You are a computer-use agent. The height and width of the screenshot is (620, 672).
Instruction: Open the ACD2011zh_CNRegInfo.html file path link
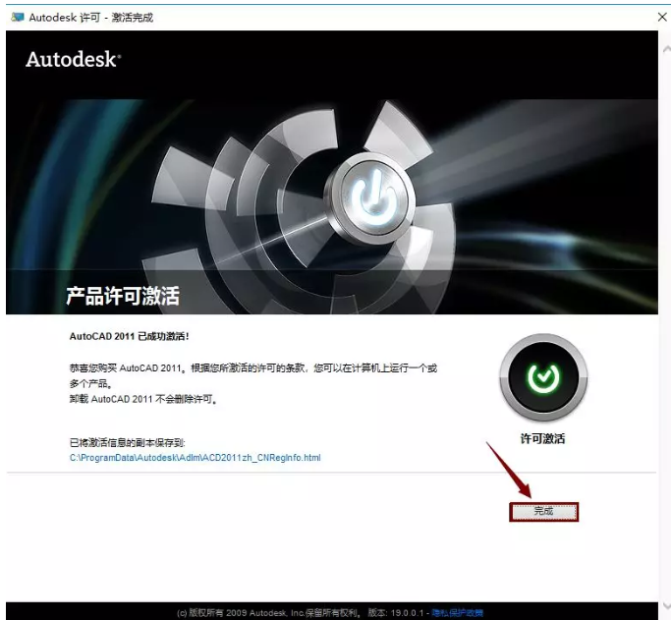195,458
